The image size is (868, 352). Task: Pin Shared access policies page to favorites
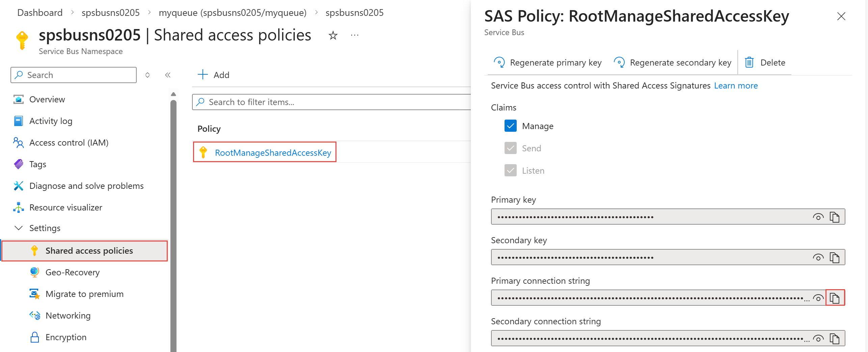[333, 35]
